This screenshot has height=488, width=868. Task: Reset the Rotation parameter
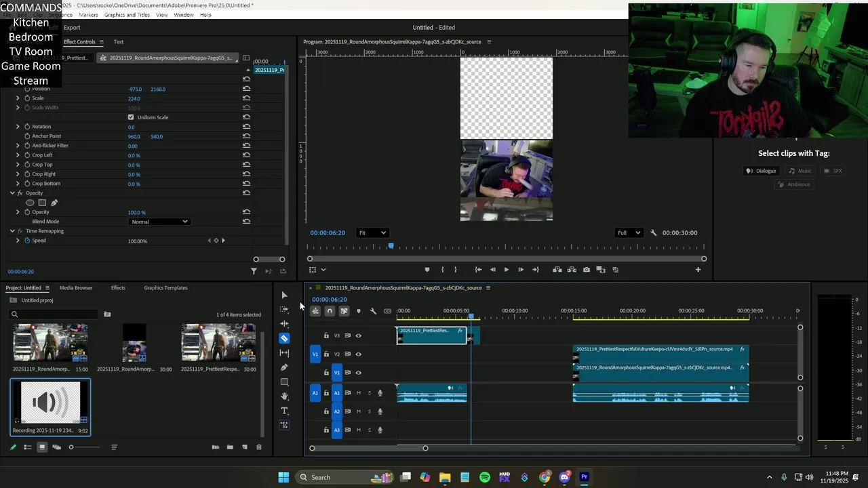point(246,127)
